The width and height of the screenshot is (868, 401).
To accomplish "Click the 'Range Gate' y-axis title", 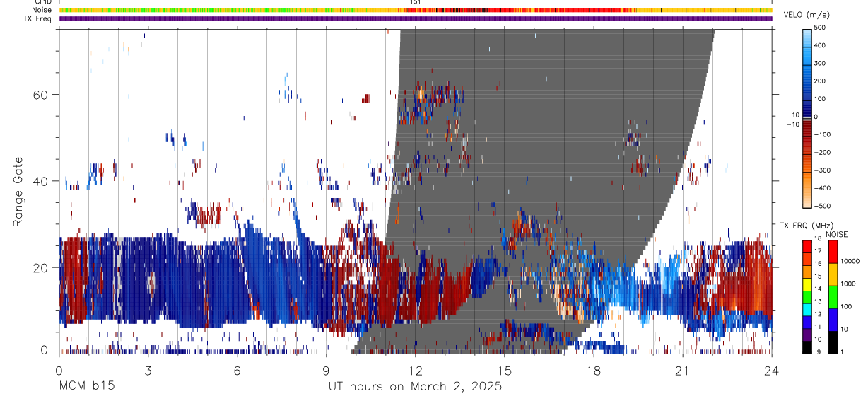I will tap(18, 192).
